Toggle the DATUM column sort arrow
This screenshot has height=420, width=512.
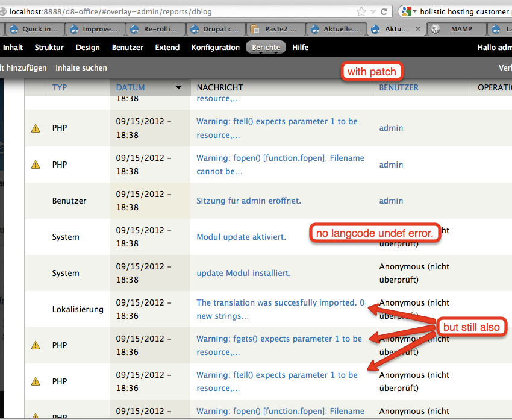pos(179,87)
